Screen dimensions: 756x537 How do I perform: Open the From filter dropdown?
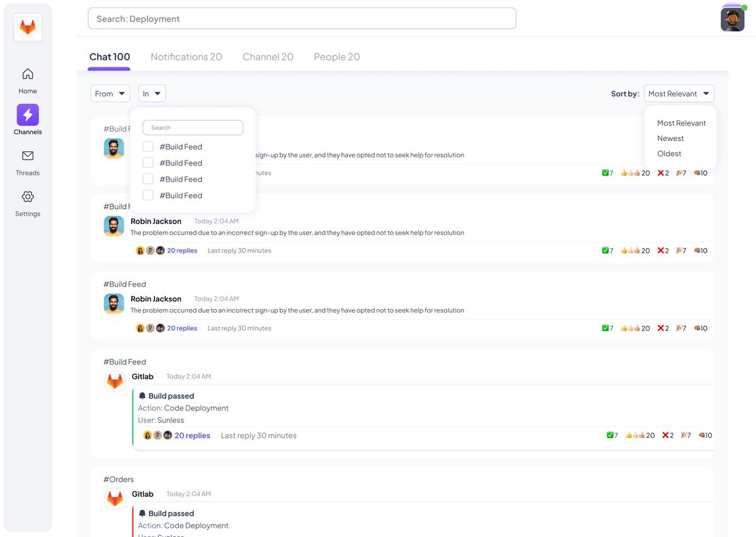point(110,93)
